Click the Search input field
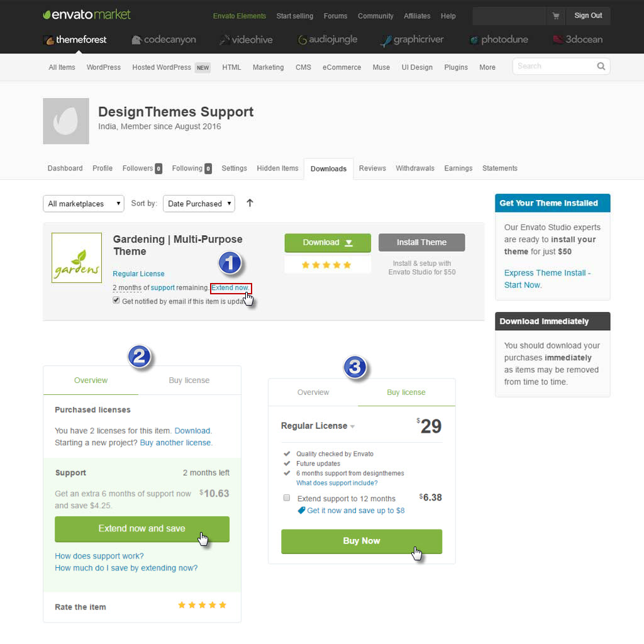The image size is (644, 644). click(554, 66)
